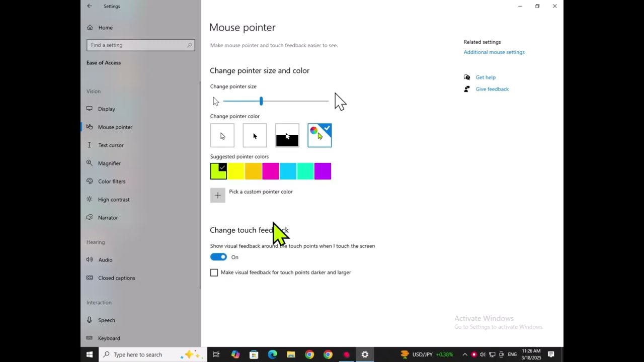The image size is (644, 362).
Task: Select the lime green pointer color
Action: tap(219, 171)
